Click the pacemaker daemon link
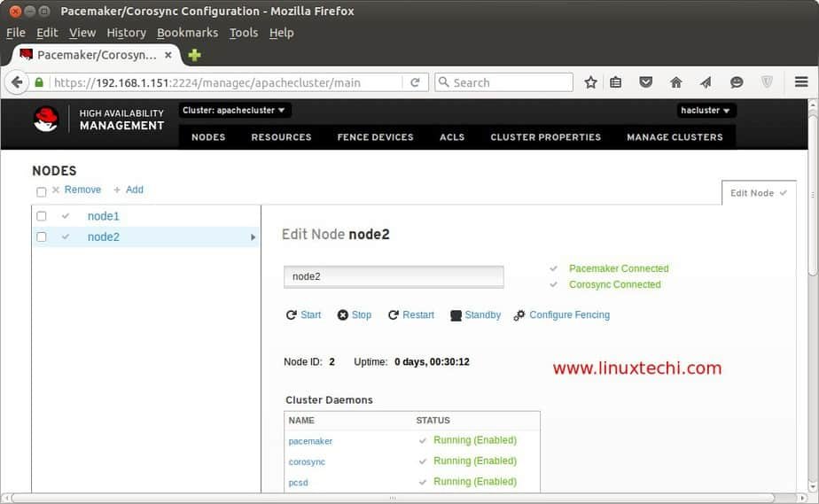The height and width of the screenshot is (504, 819). [x=310, y=441]
